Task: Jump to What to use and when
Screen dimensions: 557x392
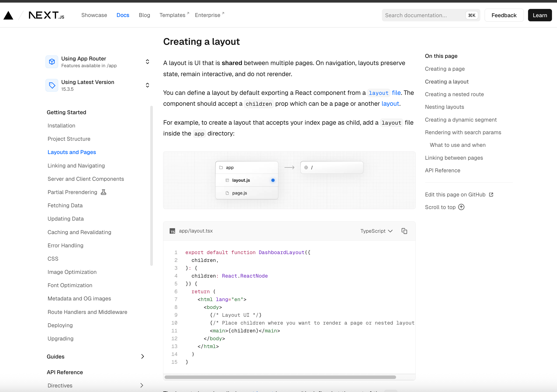Action: coord(457,145)
